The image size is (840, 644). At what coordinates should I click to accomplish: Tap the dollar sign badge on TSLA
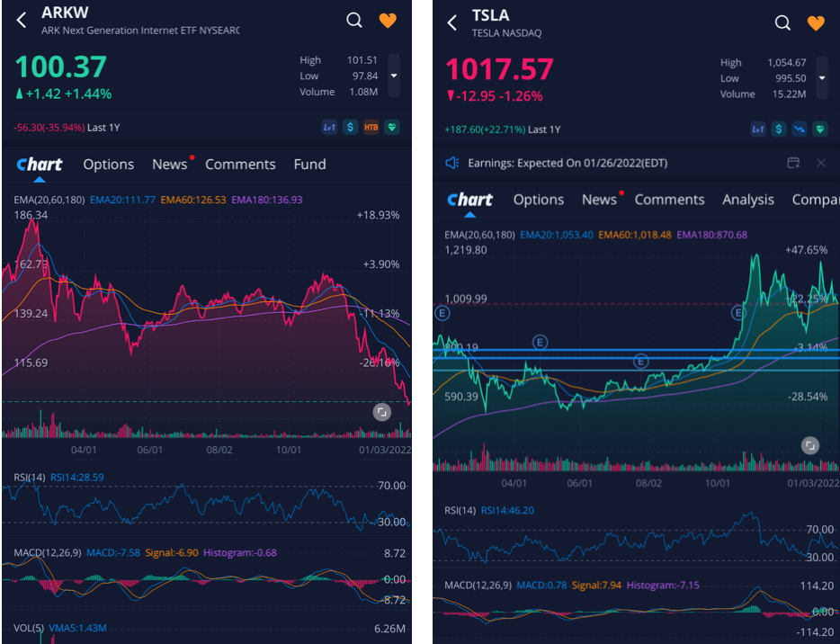(x=778, y=130)
